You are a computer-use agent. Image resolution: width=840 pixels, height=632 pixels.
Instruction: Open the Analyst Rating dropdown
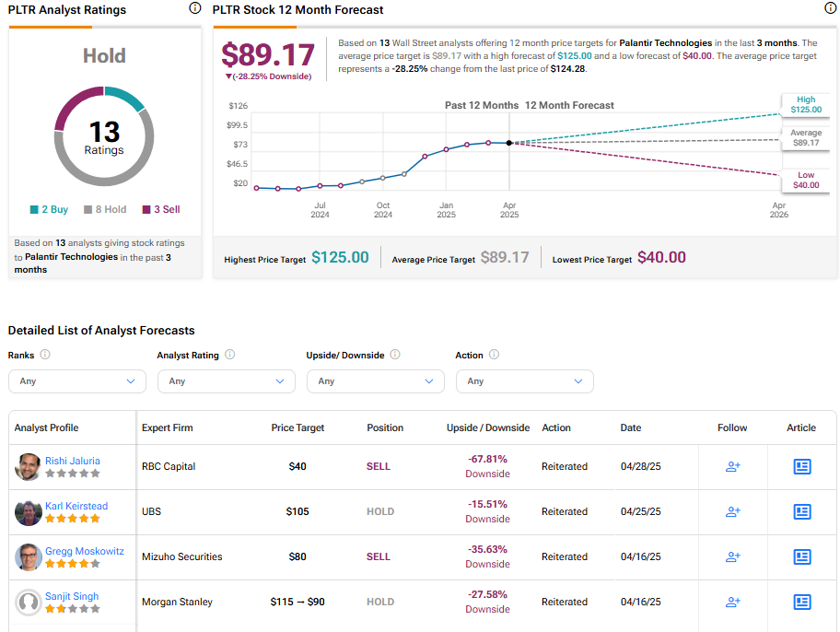[226, 381]
